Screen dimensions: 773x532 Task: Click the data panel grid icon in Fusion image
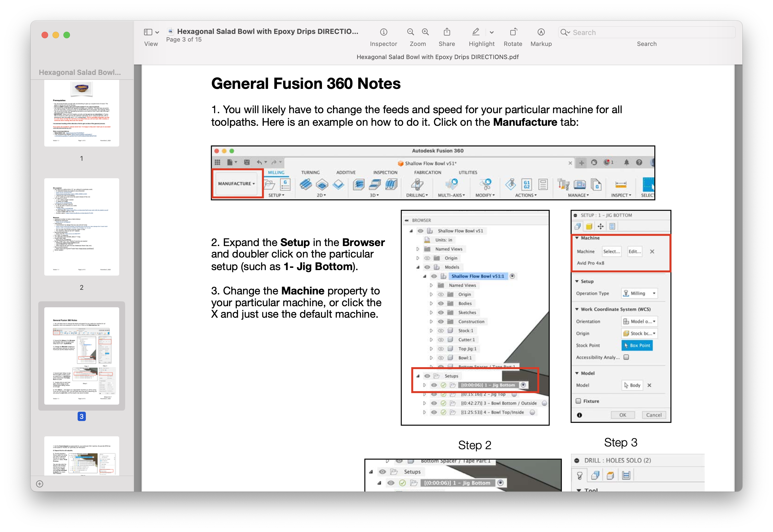pyautogui.click(x=218, y=162)
